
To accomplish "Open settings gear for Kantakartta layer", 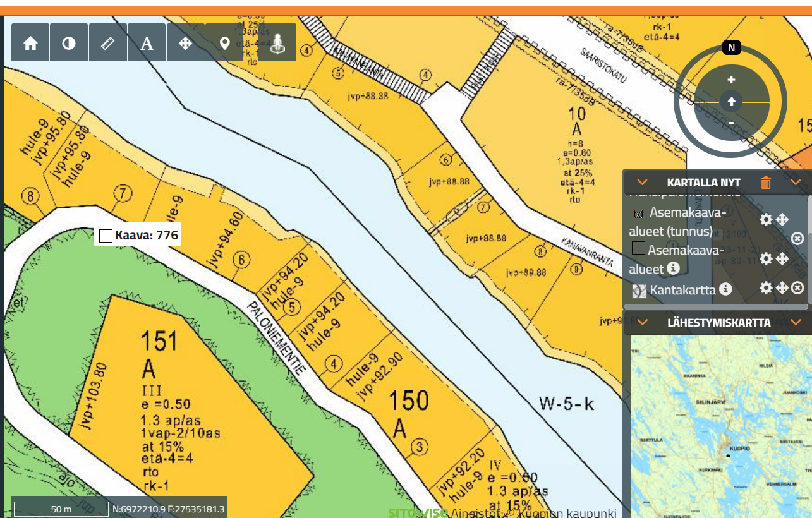I will [766, 288].
